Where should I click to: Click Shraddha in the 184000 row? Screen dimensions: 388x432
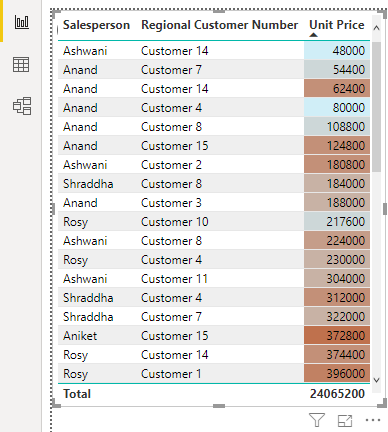point(88,184)
